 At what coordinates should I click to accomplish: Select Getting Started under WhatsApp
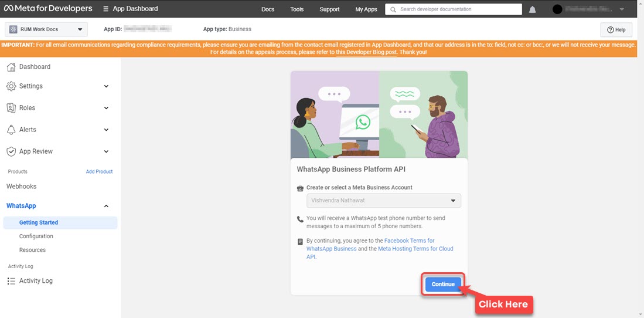60,222
